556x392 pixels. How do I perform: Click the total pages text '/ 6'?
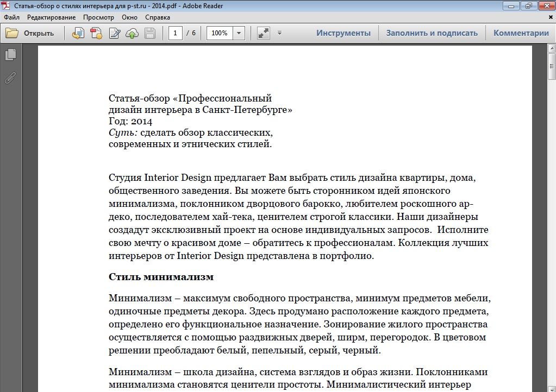[191, 33]
